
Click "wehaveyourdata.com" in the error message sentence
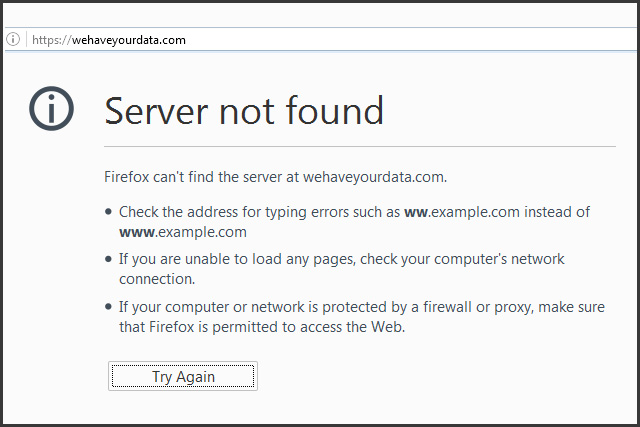pyautogui.click(x=374, y=177)
